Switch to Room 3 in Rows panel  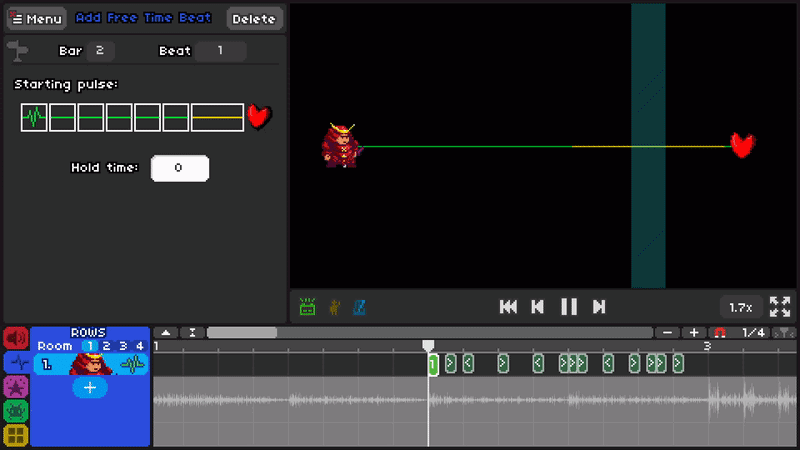(123, 346)
